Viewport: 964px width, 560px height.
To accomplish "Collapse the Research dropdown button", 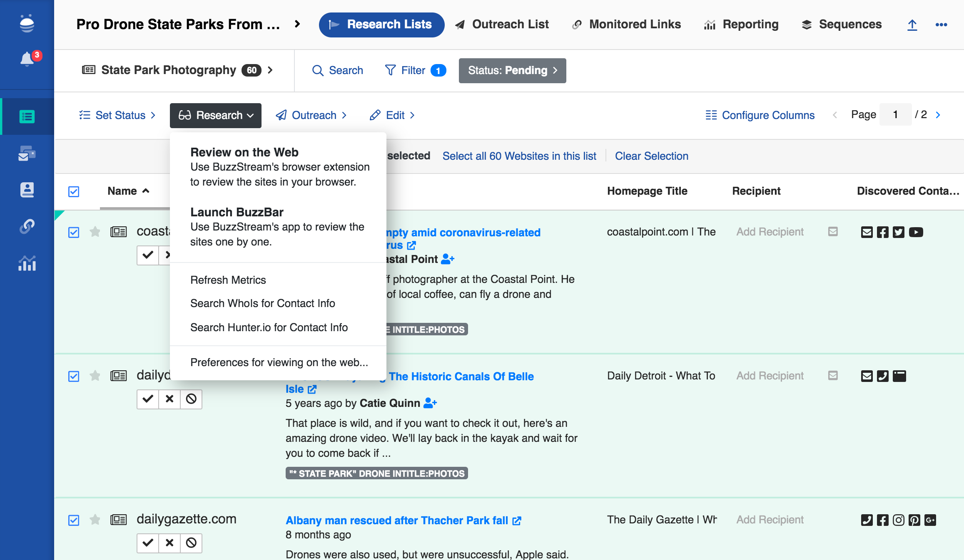I will click(x=215, y=116).
